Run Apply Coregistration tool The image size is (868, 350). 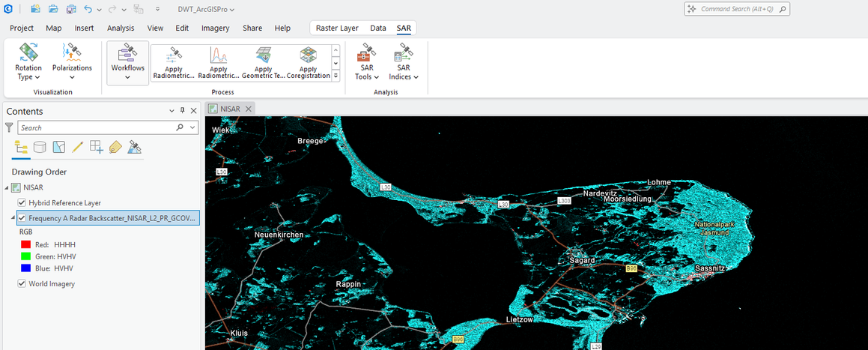pyautogui.click(x=309, y=62)
